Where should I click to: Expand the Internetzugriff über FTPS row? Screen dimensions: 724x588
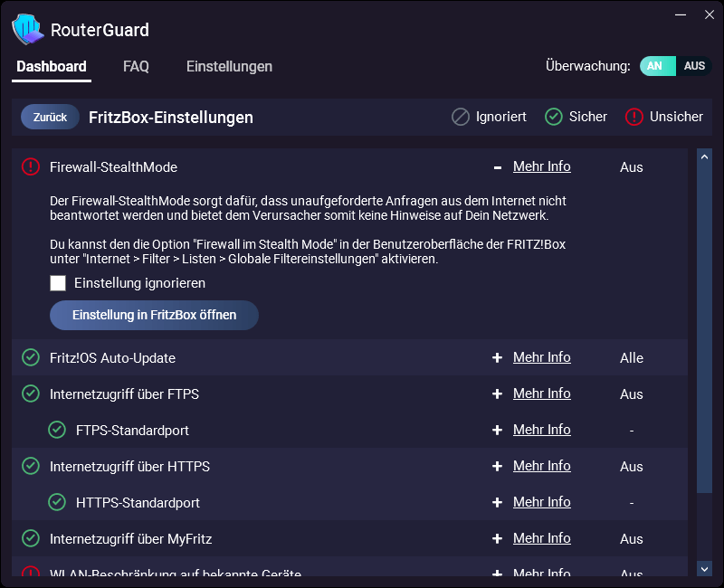[497, 394]
